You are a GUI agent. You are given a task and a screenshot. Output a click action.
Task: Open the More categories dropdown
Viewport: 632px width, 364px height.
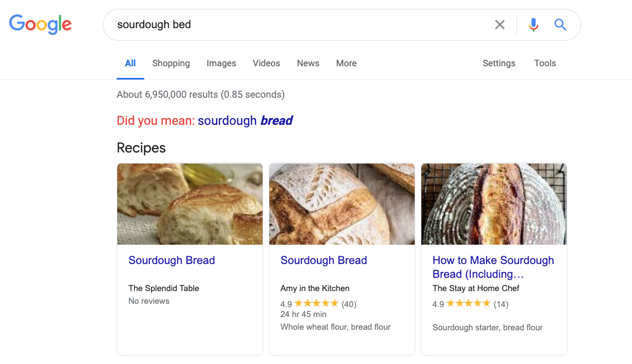point(346,63)
